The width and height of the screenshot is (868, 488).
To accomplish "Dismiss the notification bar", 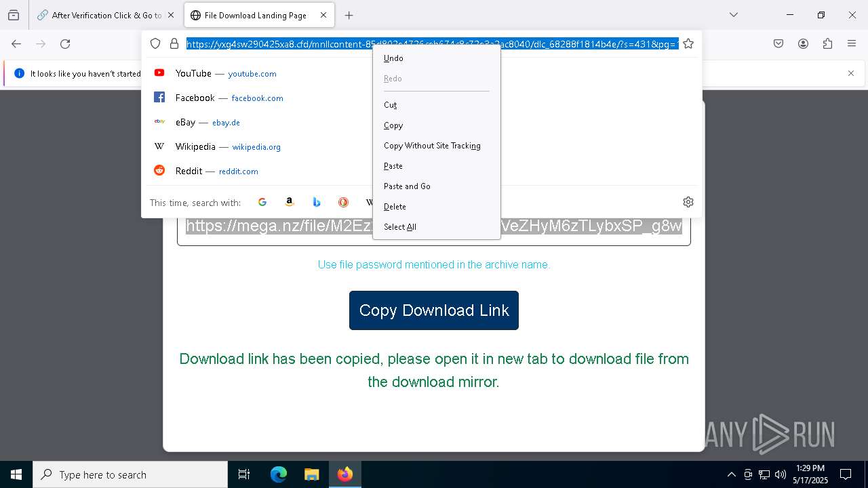I will (x=851, y=73).
